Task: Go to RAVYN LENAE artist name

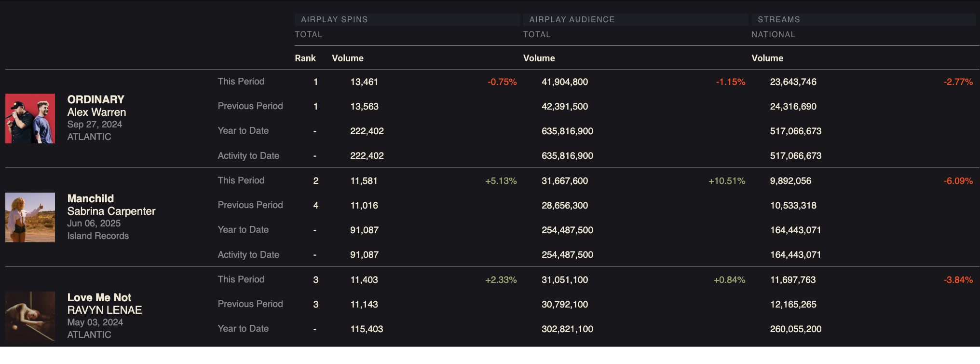Action: point(104,310)
